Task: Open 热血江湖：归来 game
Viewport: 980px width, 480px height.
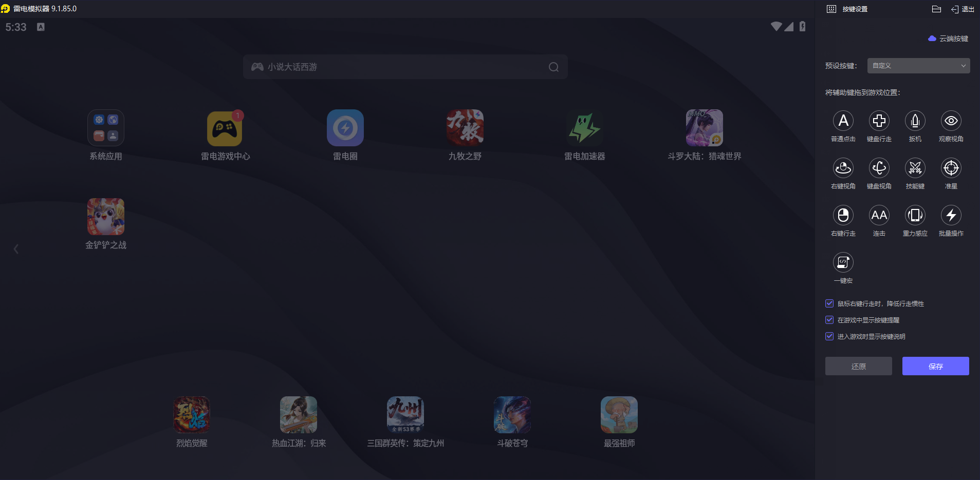Action: tap(299, 415)
